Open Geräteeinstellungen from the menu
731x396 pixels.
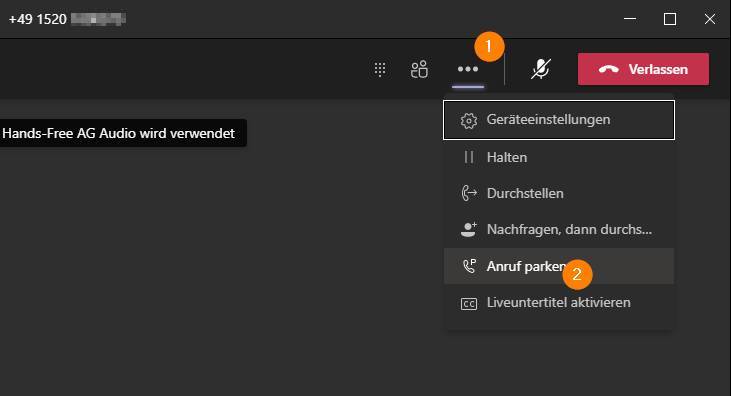[559, 120]
